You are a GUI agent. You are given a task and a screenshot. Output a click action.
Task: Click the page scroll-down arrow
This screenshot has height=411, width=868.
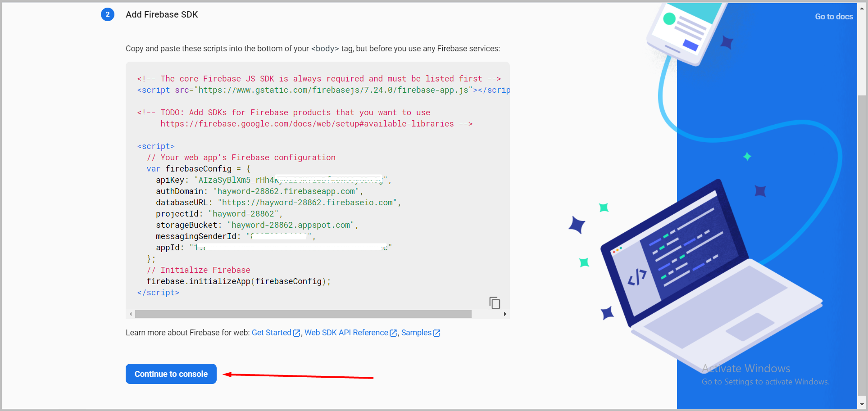click(x=862, y=405)
